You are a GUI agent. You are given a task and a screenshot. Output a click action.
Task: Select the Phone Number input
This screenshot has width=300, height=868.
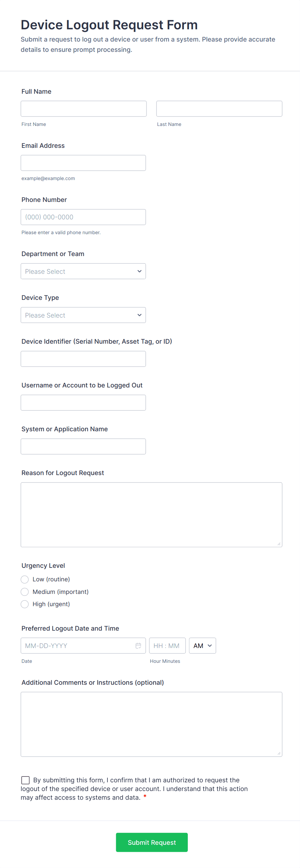[83, 217]
